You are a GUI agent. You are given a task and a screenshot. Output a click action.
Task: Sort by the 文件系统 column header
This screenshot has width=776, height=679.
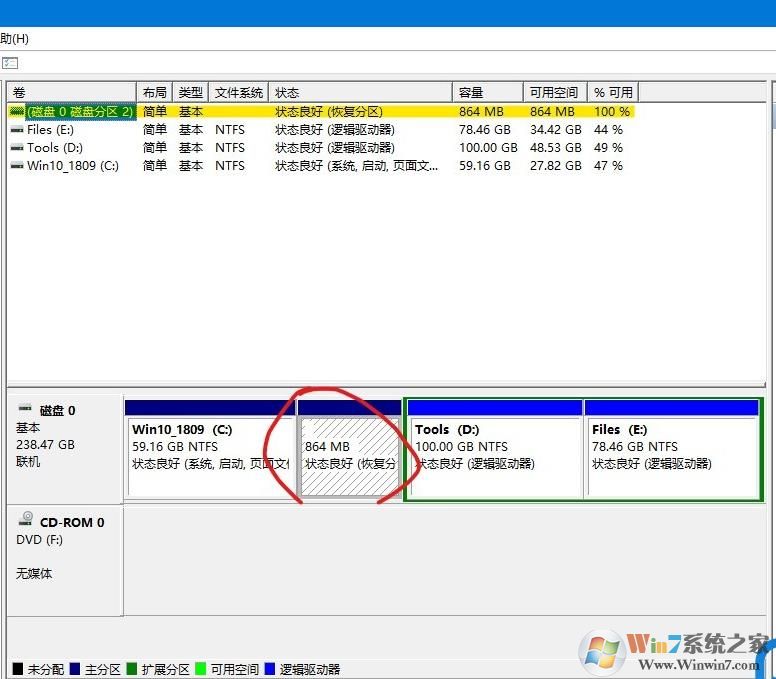tap(238, 92)
